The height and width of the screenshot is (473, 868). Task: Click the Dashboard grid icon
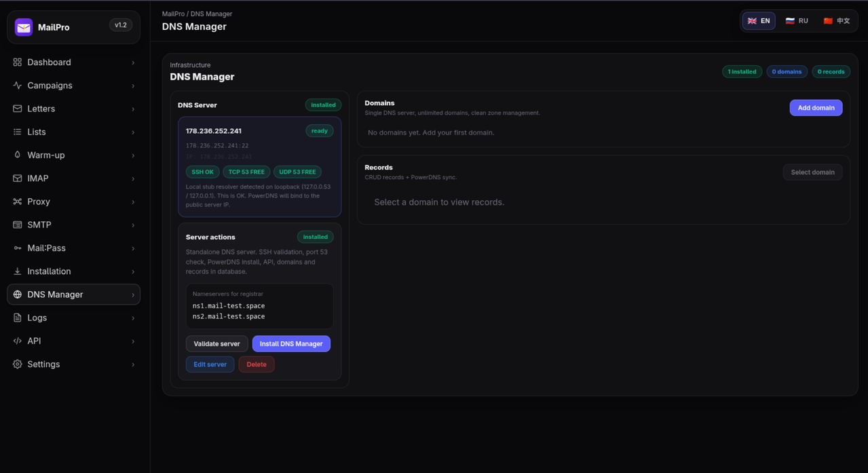(18, 62)
